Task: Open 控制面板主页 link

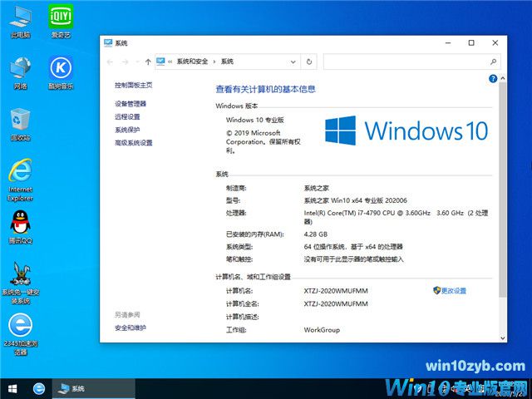Action: (133, 85)
